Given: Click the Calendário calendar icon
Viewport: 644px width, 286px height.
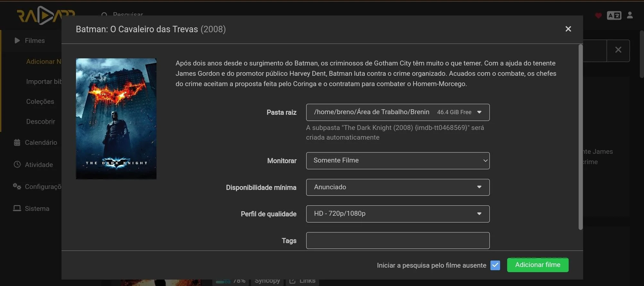Looking at the screenshot, I should coord(17,143).
